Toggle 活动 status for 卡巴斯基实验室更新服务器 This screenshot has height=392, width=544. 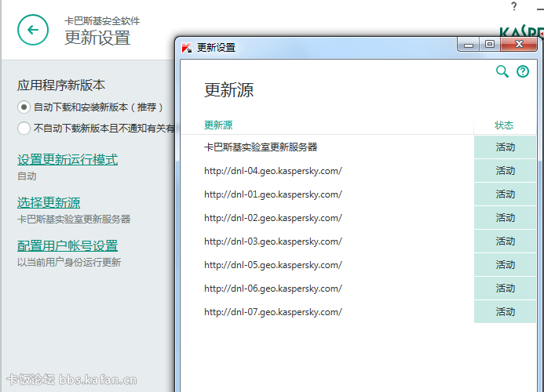click(x=505, y=147)
